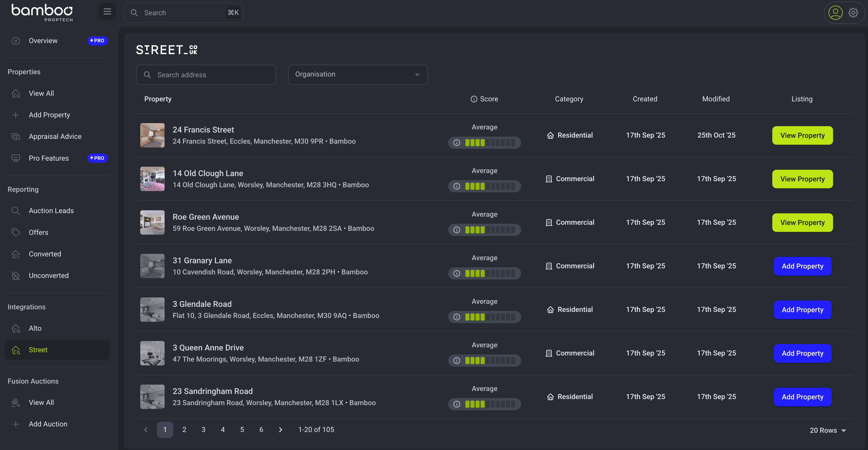
Task: Click score bar for 3 Glendale Road
Action: tap(490, 317)
